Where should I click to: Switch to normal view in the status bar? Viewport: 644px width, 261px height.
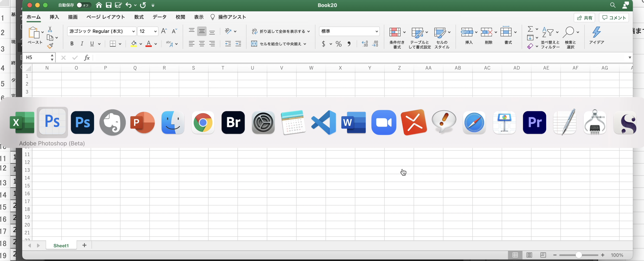tap(515, 255)
